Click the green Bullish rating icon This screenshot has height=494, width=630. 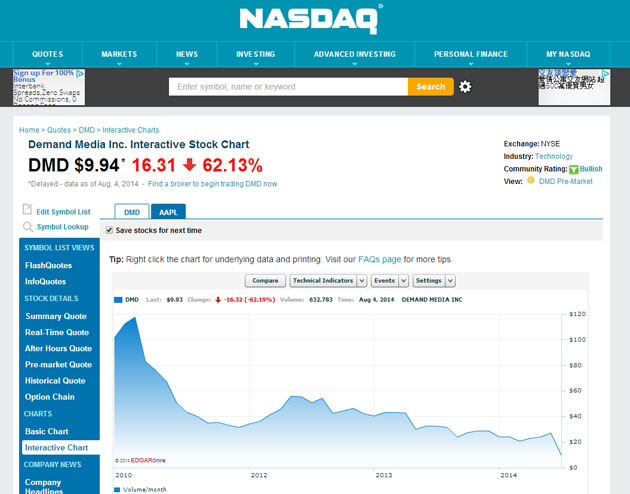(574, 169)
